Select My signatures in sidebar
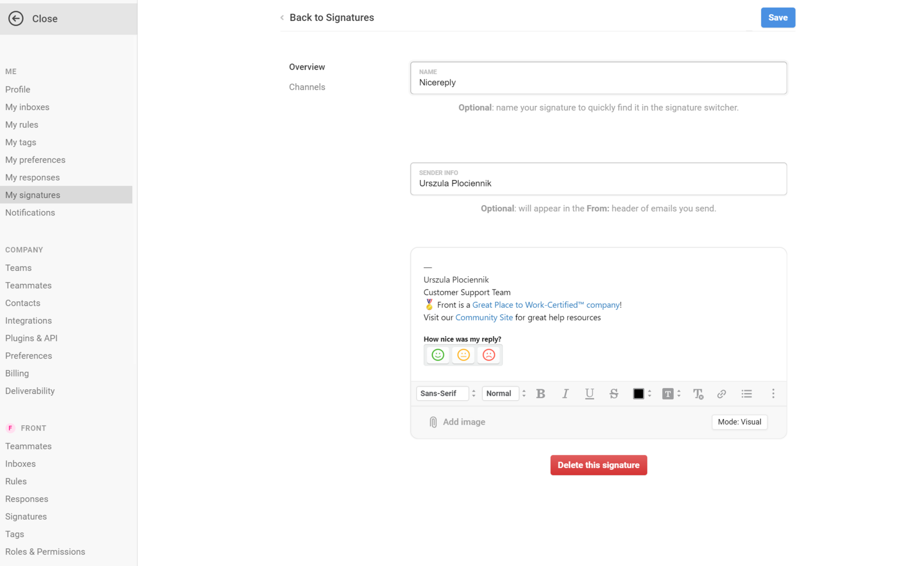Viewport: 924px width, 566px height. [66, 195]
